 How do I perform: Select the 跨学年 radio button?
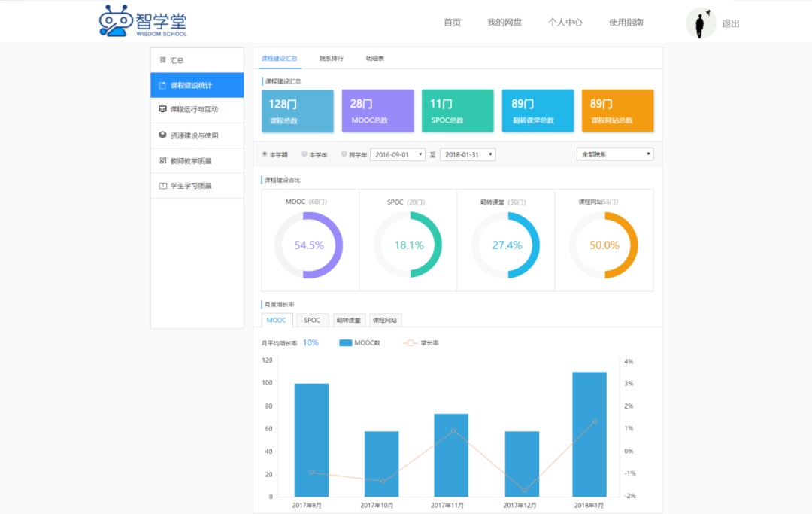tap(344, 154)
